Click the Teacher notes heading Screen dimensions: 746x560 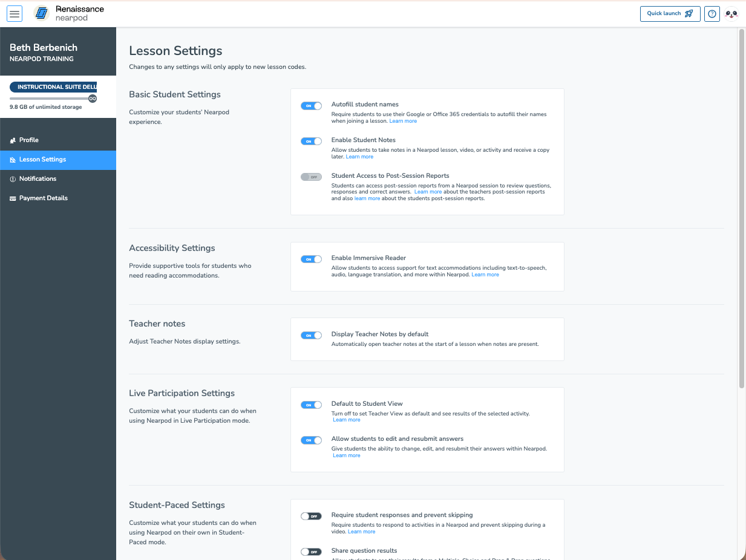pos(157,324)
